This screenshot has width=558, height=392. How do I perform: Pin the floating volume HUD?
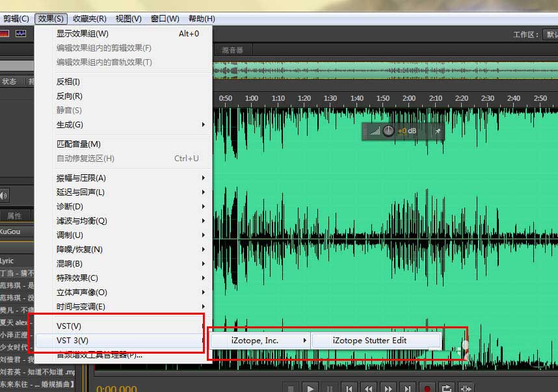438,131
